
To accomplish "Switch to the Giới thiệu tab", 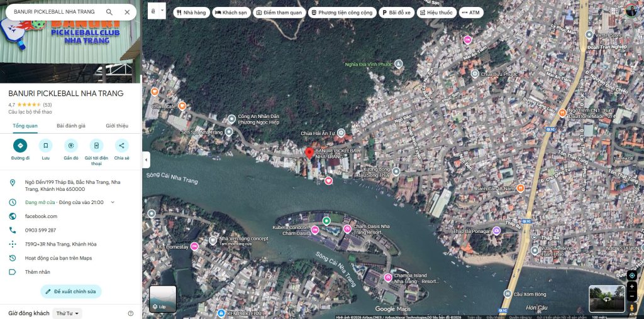I will [x=117, y=126].
